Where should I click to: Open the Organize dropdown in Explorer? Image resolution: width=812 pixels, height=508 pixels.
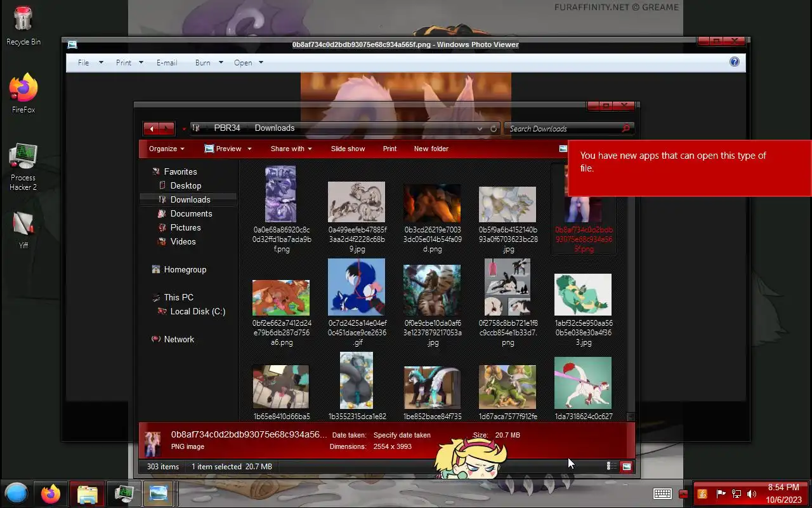[x=167, y=149]
